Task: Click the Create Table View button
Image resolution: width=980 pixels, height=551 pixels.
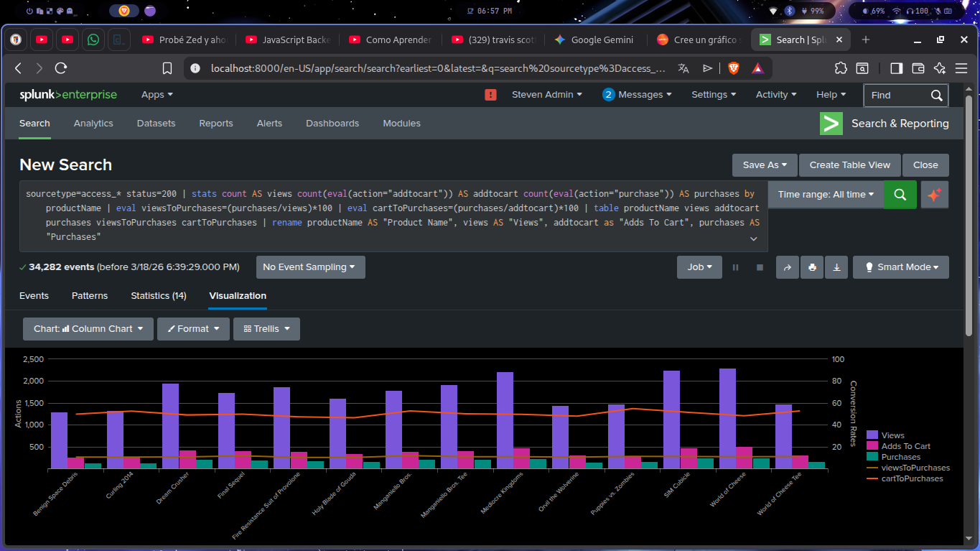Action: (849, 165)
